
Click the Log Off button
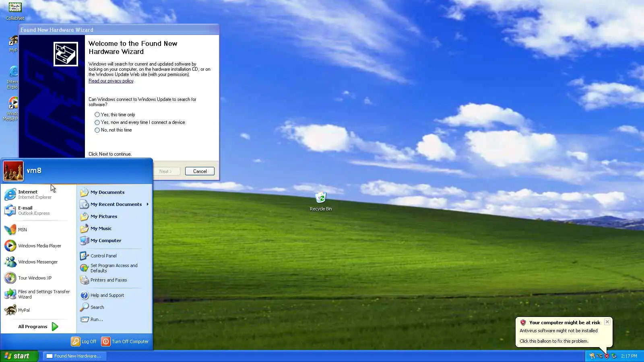(84, 341)
